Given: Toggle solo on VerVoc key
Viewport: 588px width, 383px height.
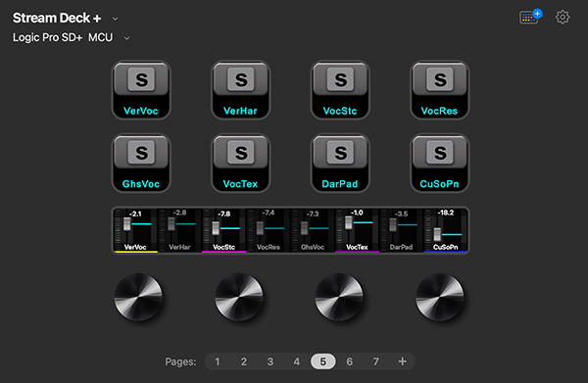Looking at the screenshot, I should pyautogui.click(x=141, y=90).
